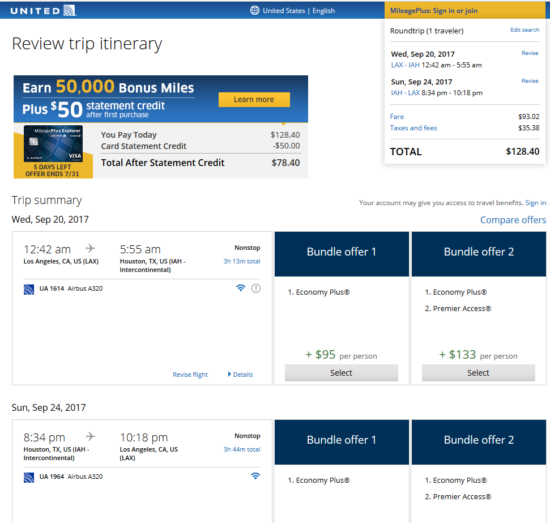Click United airline logo beside UA 1614
The width and height of the screenshot is (550, 523).
[x=29, y=289]
